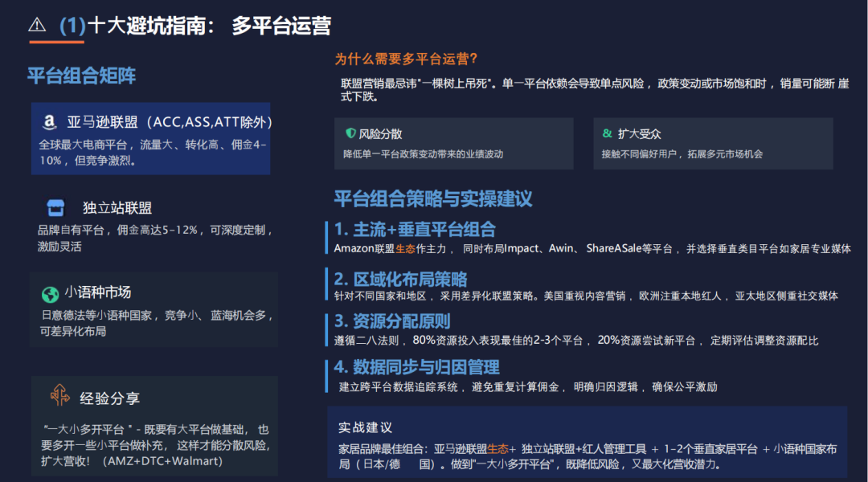The image size is (868, 482).
Task: Click the heading 平台组合策略与实操建议
Action: (433, 198)
